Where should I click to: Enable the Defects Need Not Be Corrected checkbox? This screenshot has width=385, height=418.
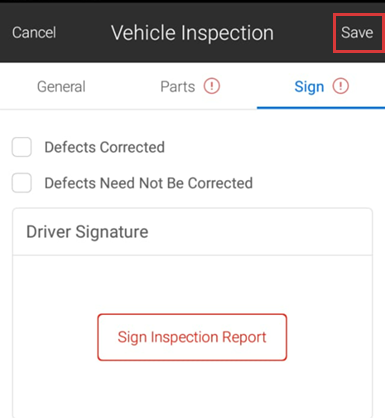pyautogui.click(x=22, y=183)
